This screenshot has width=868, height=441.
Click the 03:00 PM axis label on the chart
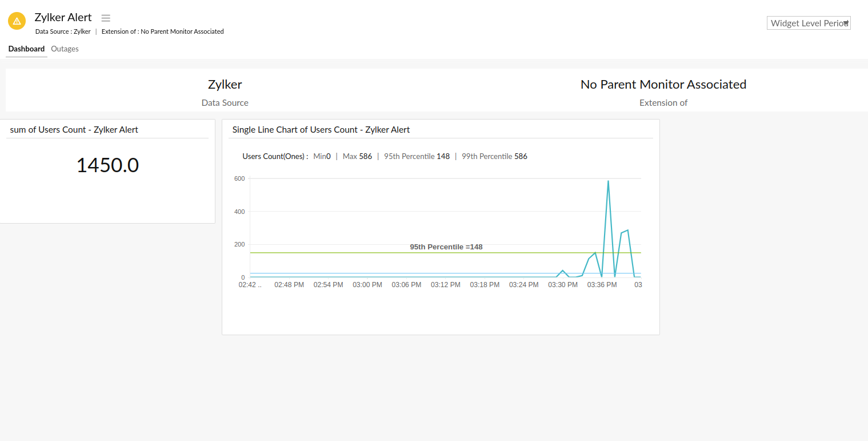367,284
